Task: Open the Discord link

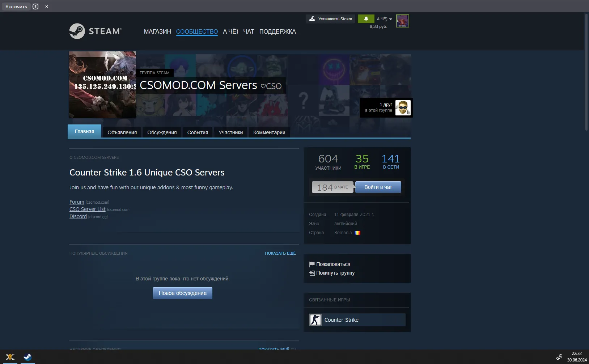Action: coord(78,216)
